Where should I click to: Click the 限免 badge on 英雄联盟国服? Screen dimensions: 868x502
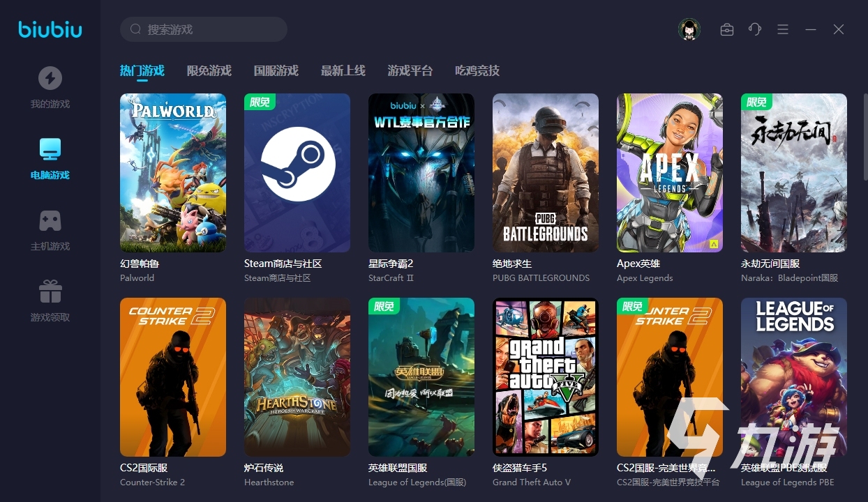click(384, 306)
